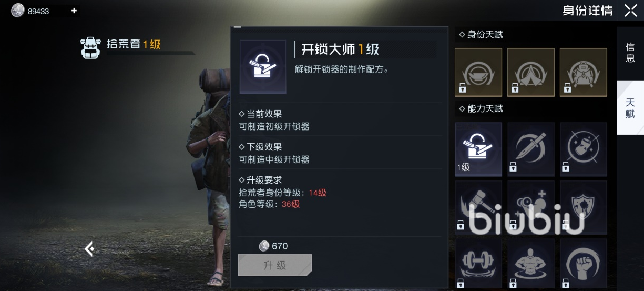The image size is (644, 291).
Task: Go to previous identity with left arrow
Action: [89, 249]
